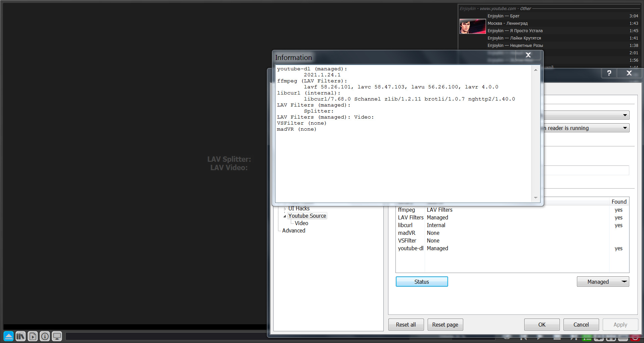Click the monitor display icon

[x=57, y=336]
